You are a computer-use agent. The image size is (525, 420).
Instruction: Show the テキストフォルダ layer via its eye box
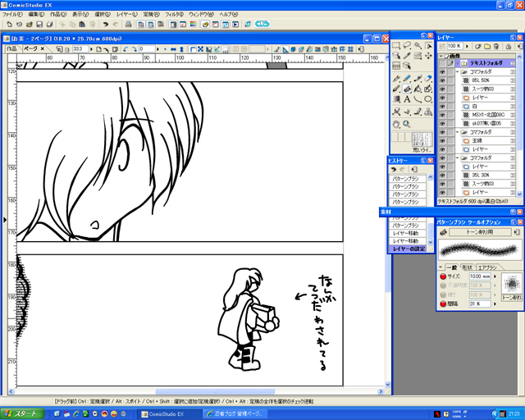(x=442, y=63)
